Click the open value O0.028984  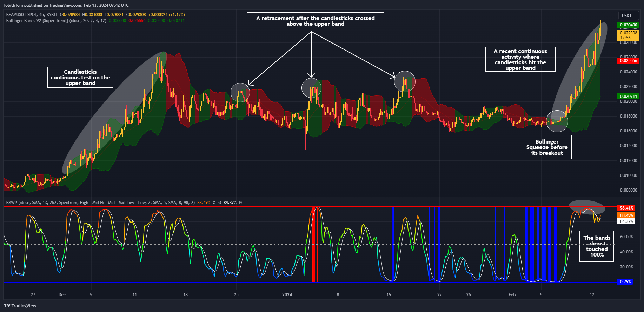point(70,15)
